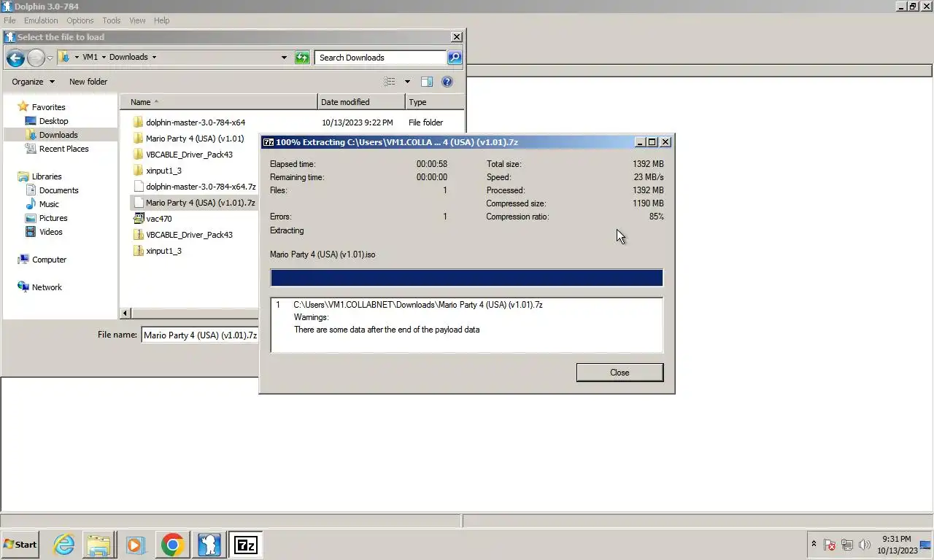Image resolution: width=934 pixels, height=560 pixels.
Task: Open Windows Explorer from taskbar
Action: coord(99,545)
